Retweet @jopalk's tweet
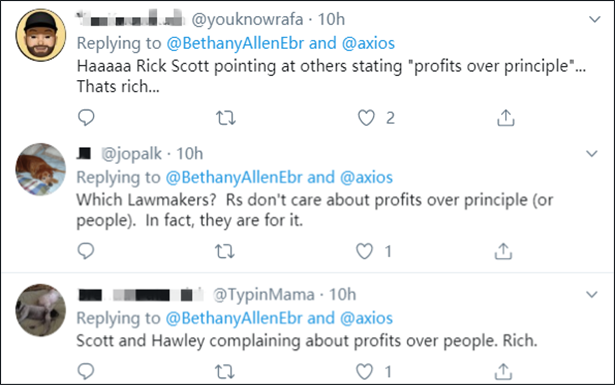This screenshot has width=615, height=385. pyautogui.click(x=225, y=251)
